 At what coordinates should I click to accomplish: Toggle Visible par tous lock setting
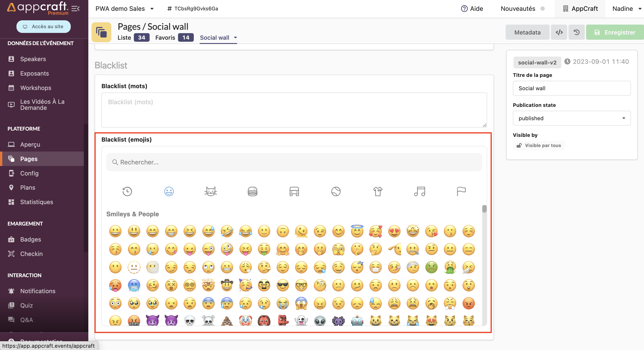[539, 145]
